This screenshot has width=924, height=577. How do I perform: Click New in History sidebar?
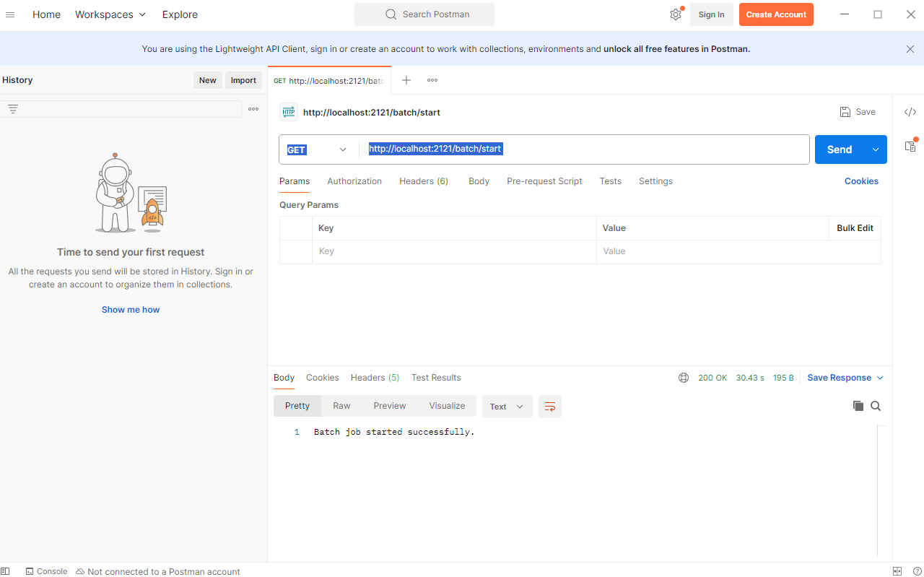(x=208, y=80)
